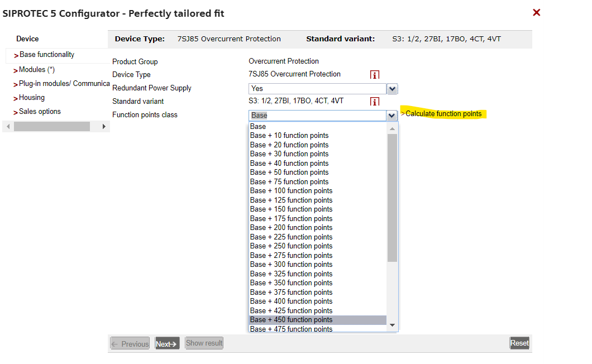Close the configurator with the red X
Viewport: 592px width, 364px height.
(536, 12)
